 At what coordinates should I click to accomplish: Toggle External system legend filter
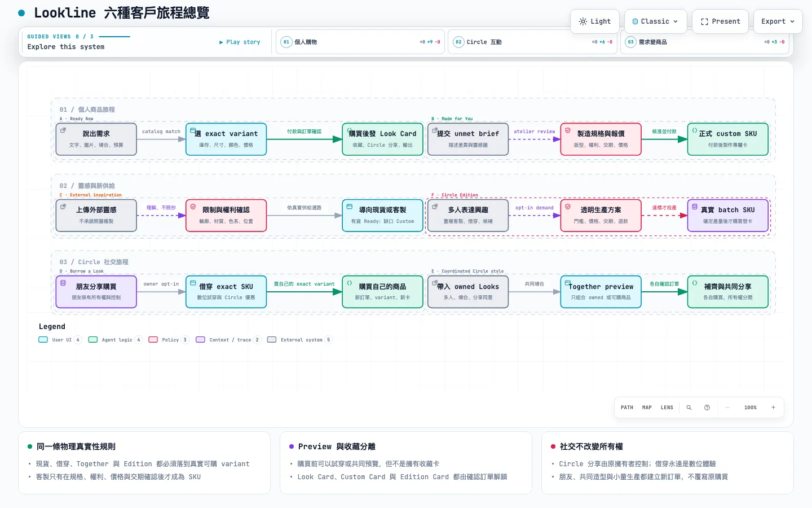(299, 340)
